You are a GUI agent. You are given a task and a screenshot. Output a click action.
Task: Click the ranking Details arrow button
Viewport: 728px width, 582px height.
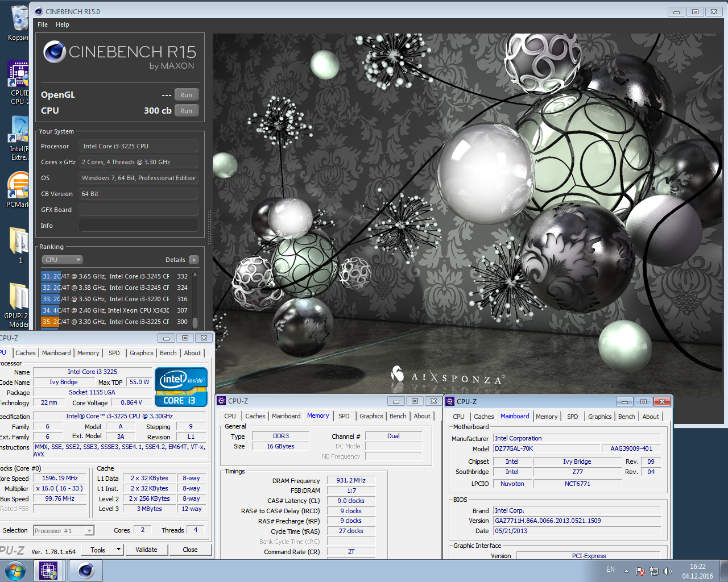[x=194, y=260]
